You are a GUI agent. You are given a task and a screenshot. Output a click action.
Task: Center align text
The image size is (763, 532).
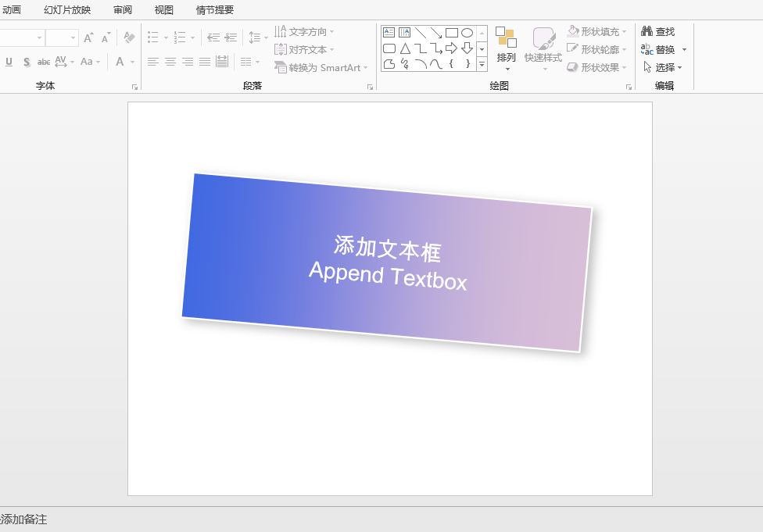pos(170,62)
